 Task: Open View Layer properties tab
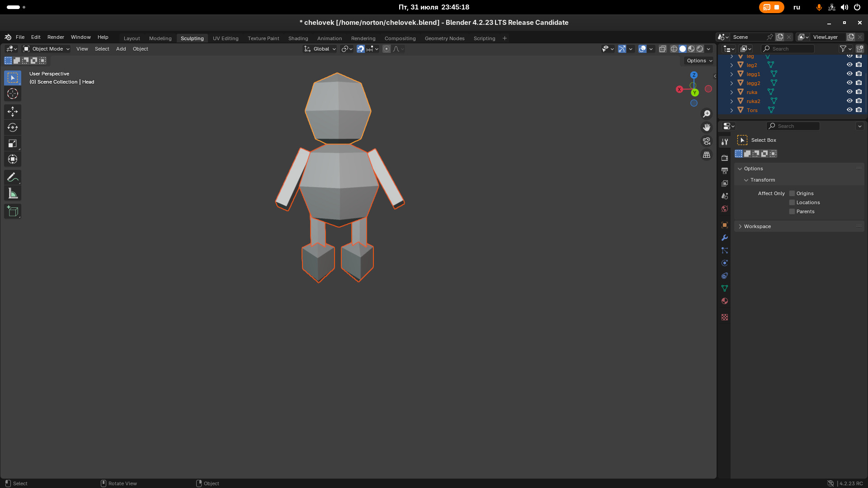click(725, 183)
